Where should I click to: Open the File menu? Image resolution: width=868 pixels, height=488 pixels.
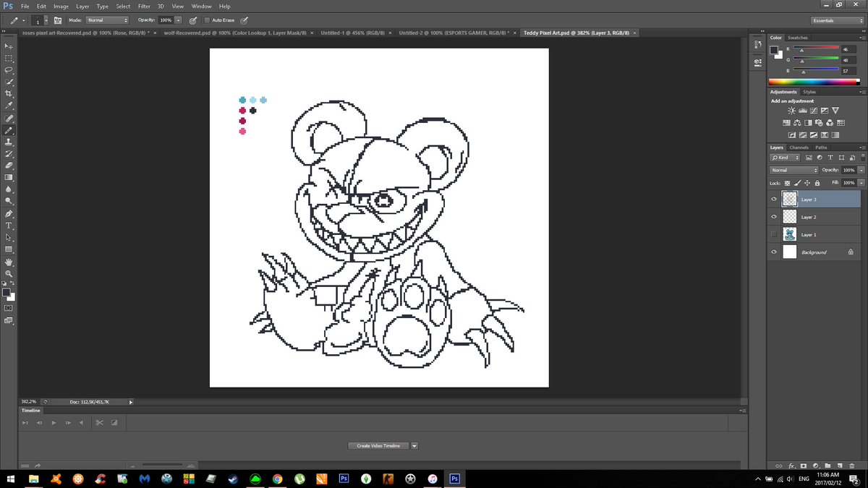[25, 6]
